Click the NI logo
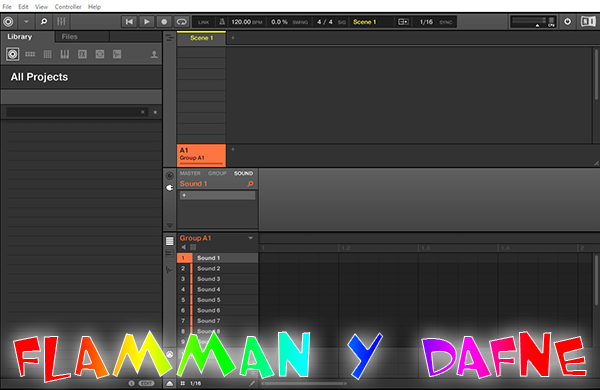The width and height of the screenshot is (600, 390). click(588, 21)
